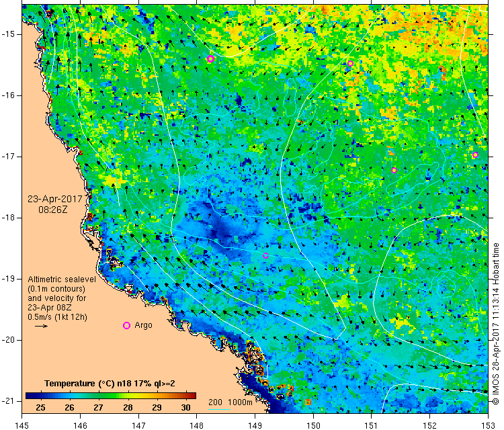Click the cyan depth contour legend line
The image size is (504, 430).
(x=219, y=409)
